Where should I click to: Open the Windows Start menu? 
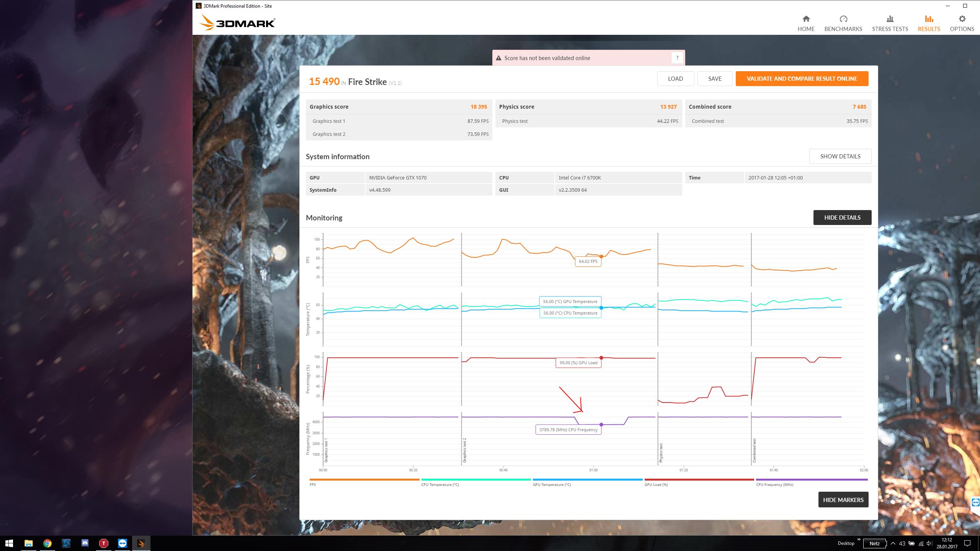coord(9,543)
